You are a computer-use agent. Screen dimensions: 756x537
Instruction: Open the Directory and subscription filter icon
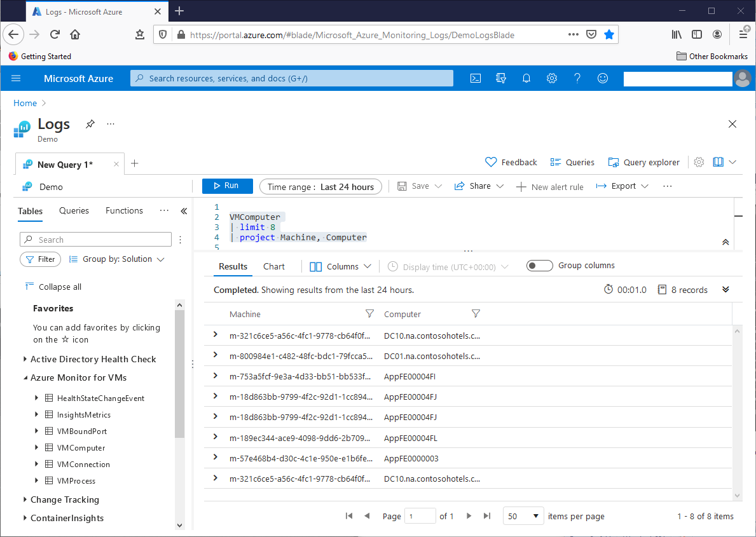501,78
